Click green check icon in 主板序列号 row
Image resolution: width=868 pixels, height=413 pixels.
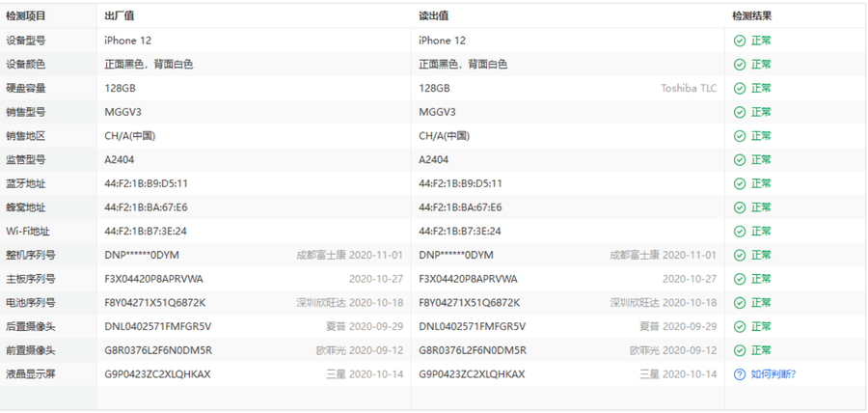[740, 279]
